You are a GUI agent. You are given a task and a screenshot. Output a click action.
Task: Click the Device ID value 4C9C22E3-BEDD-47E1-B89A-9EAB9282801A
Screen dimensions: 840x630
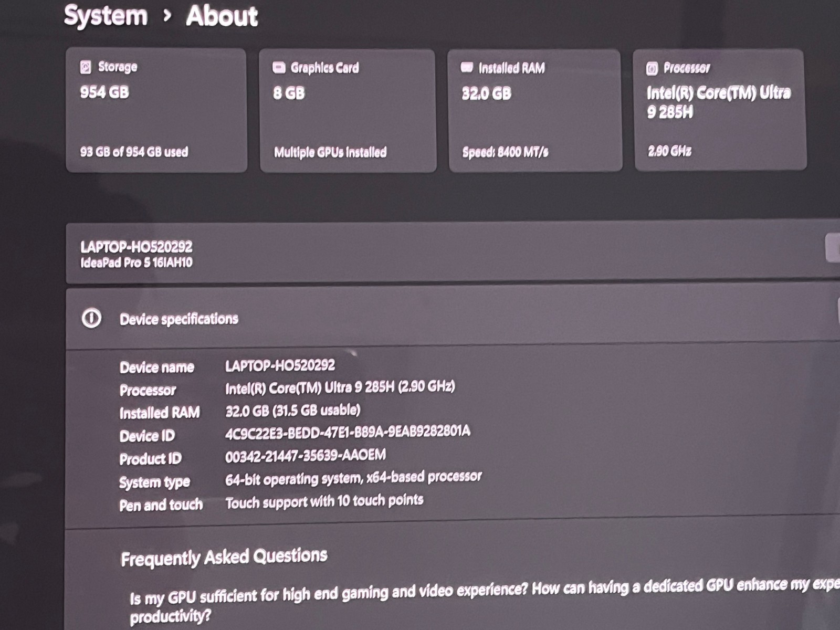[348, 432]
